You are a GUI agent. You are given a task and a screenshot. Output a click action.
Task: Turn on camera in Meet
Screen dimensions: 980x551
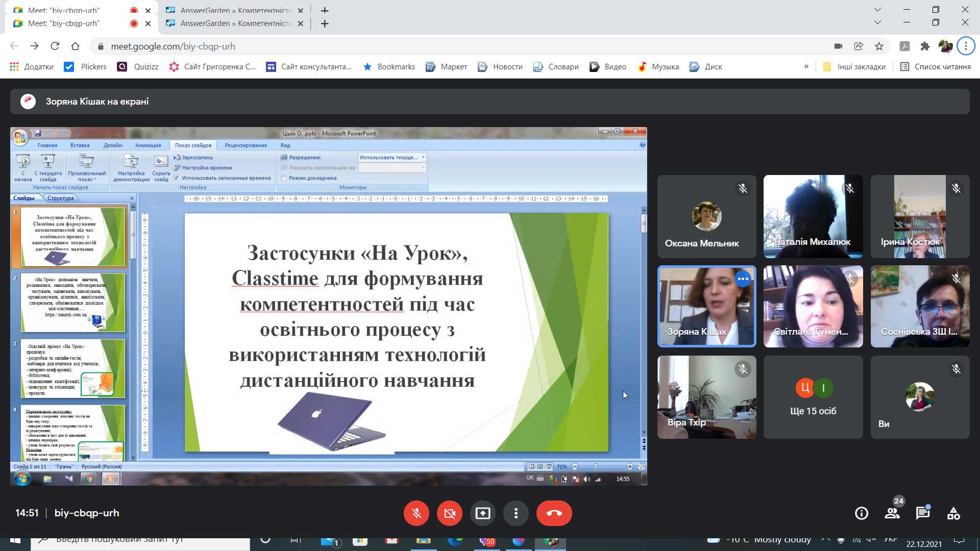449,513
